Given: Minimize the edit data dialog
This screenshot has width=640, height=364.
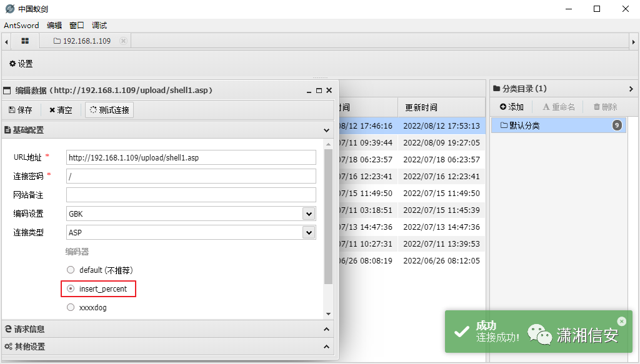Looking at the screenshot, I should click(309, 91).
